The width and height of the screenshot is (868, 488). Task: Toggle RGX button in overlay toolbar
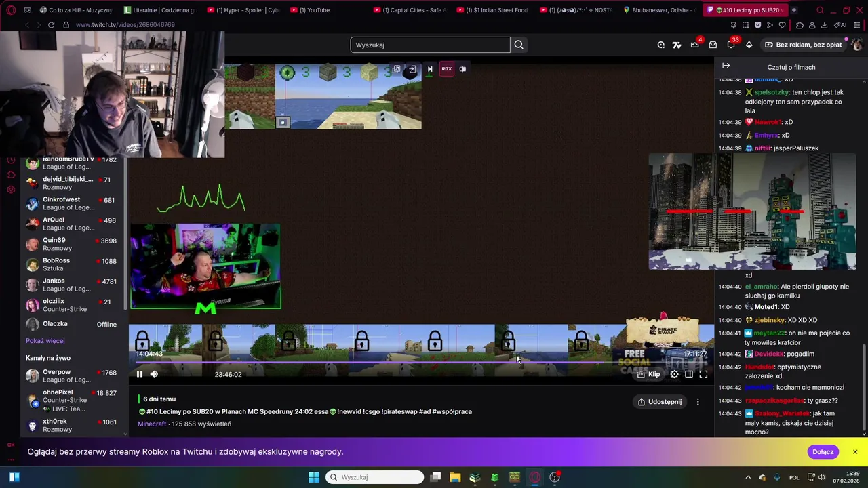[x=446, y=68]
